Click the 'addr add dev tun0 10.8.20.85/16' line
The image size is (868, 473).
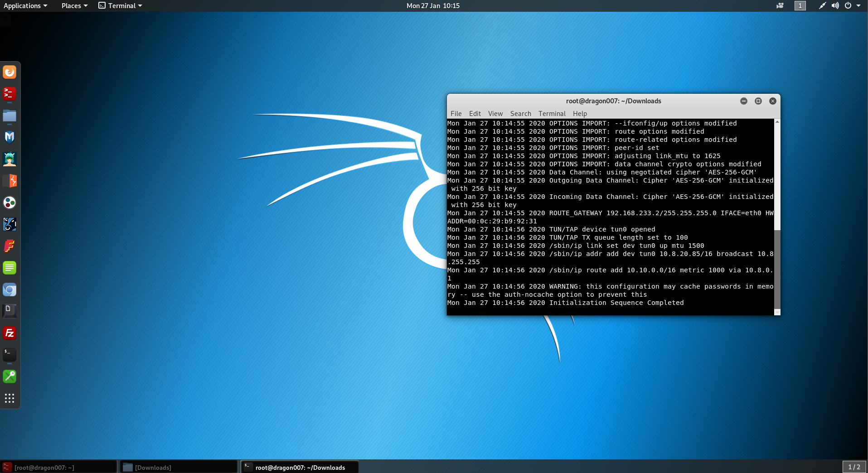pos(611,258)
